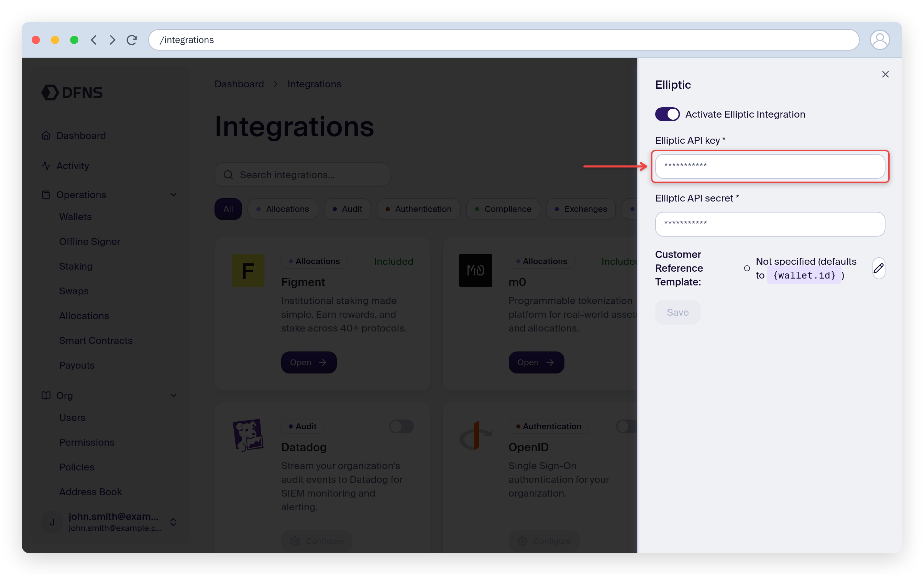Click the J user avatar in the sidebar
924x575 pixels.
click(52, 522)
